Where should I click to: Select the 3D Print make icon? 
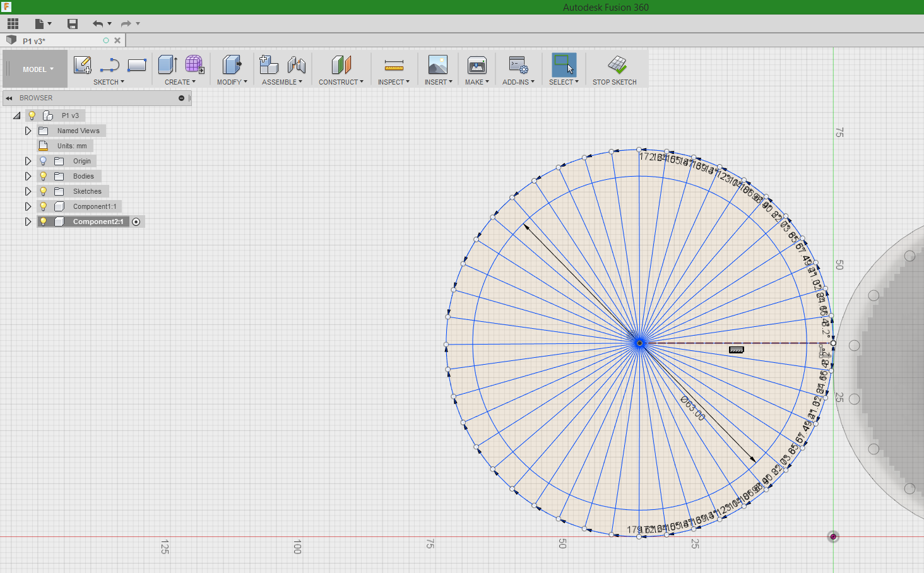click(477, 65)
